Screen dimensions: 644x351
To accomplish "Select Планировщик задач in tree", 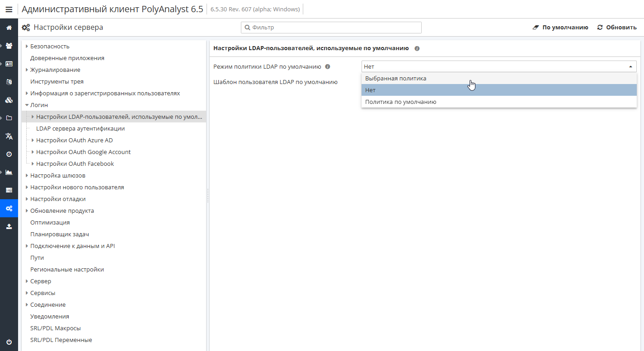I will (59, 234).
